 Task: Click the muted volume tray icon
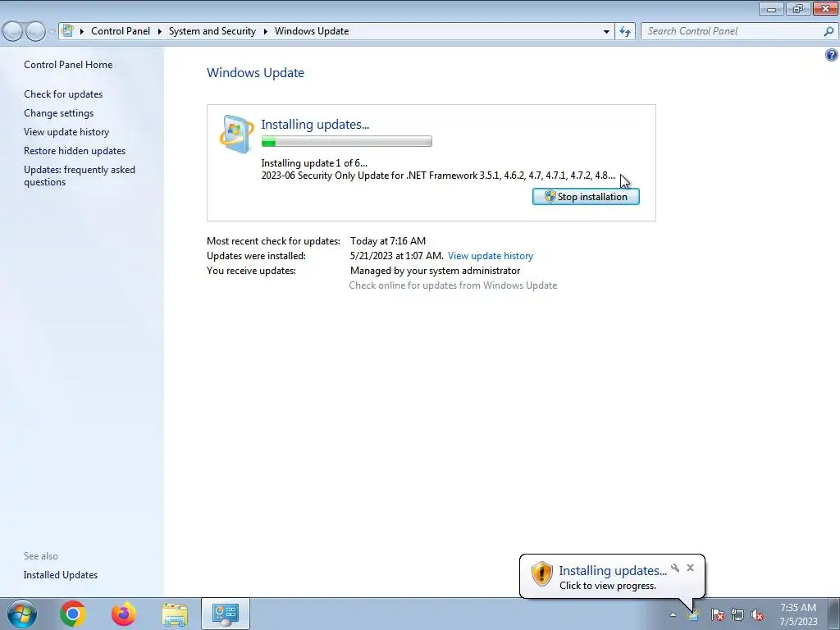757,615
